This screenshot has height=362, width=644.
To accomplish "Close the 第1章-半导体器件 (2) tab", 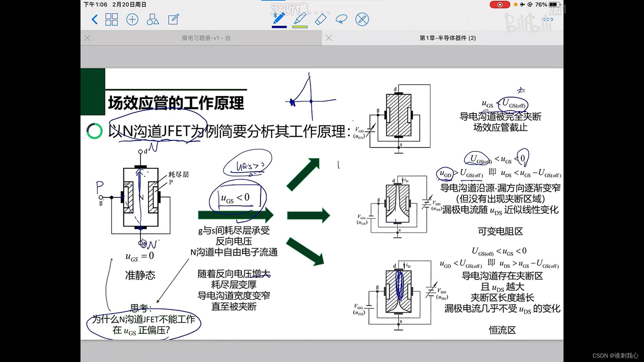I will pos(329,38).
